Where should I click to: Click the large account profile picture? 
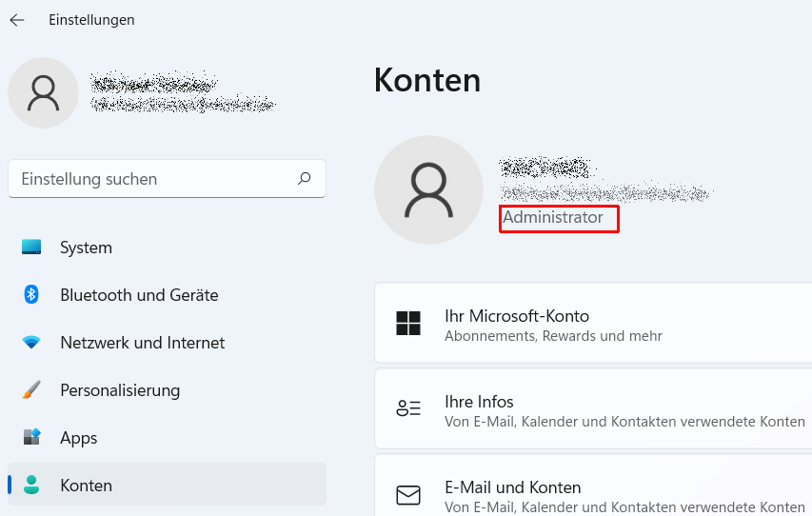click(x=428, y=189)
